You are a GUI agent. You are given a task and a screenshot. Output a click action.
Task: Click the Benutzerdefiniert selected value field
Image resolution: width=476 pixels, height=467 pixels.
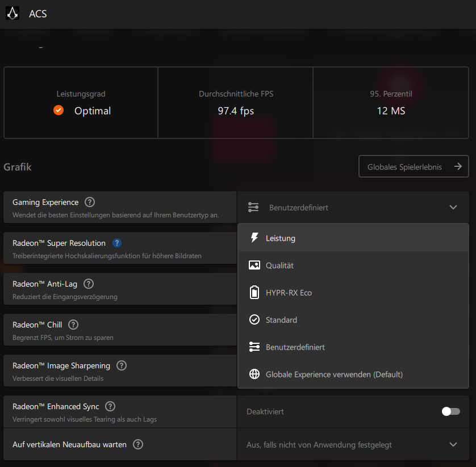(353, 208)
